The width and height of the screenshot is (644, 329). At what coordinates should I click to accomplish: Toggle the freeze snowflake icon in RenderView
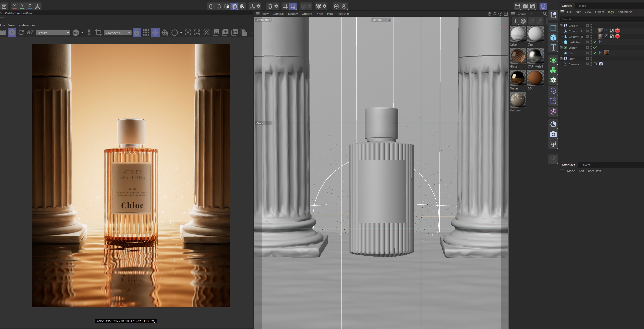(x=155, y=32)
